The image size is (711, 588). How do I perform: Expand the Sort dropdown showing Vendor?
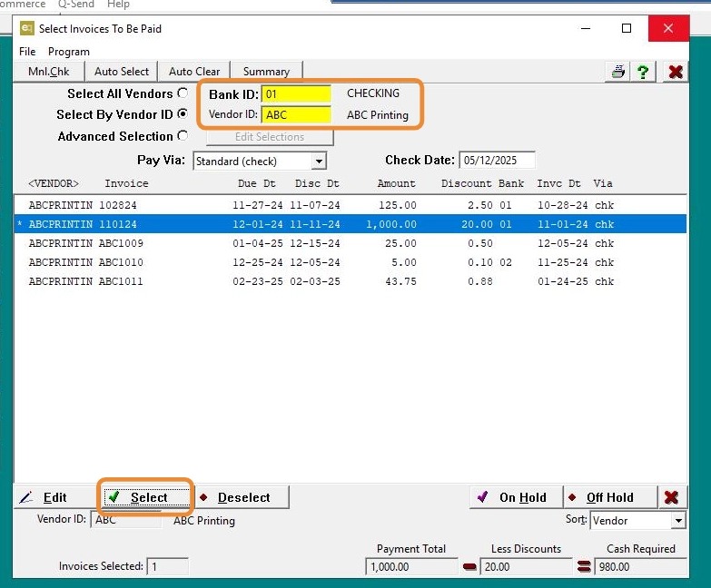(678, 521)
